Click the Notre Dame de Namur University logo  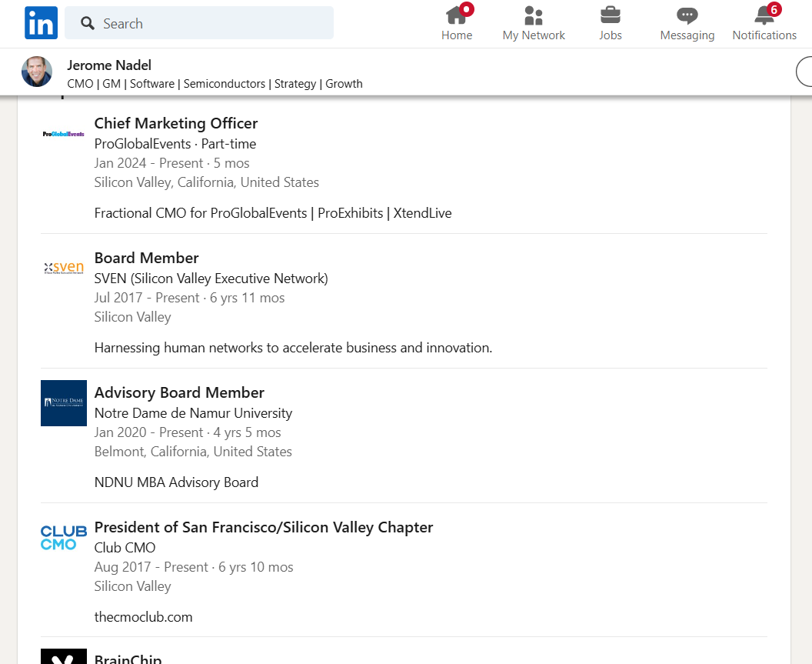(64, 402)
